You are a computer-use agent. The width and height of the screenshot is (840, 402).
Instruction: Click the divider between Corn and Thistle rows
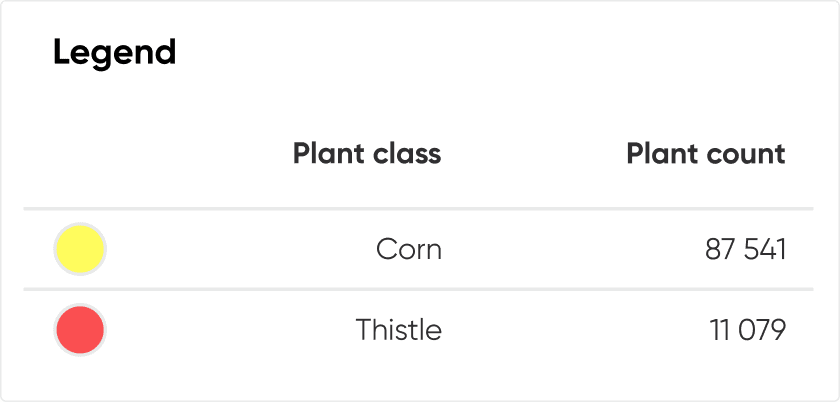coord(418,289)
